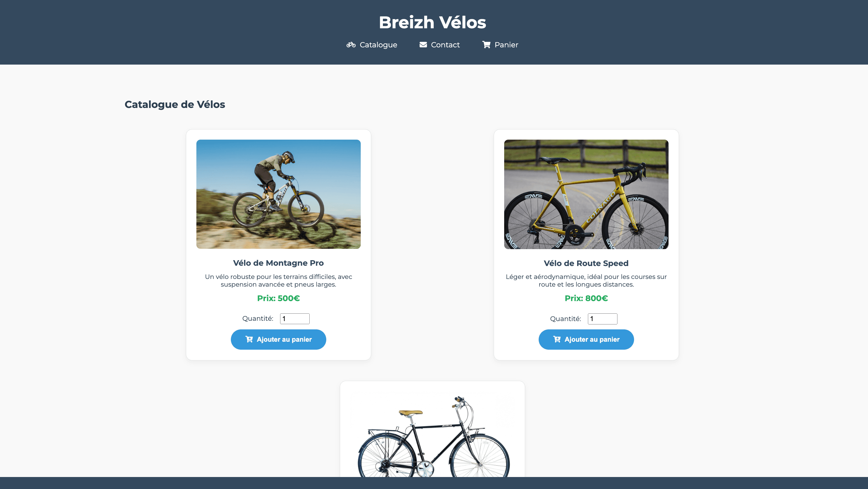Click the quantity field for Vélo de Montagne Pro
This screenshot has height=489, width=868.
tap(295, 319)
